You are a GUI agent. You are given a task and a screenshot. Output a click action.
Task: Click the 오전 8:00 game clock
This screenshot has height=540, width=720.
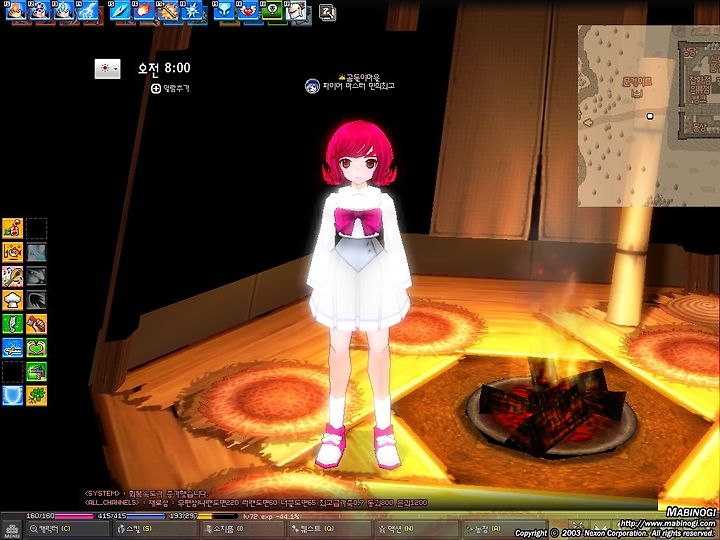tap(164, 68)
